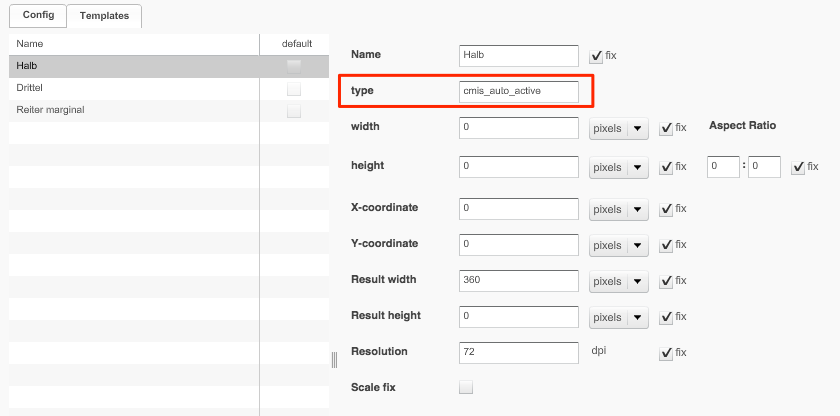Uncheck the fix checkbox for Name
Screen dimensions: 840x416
tap(596, 56)
